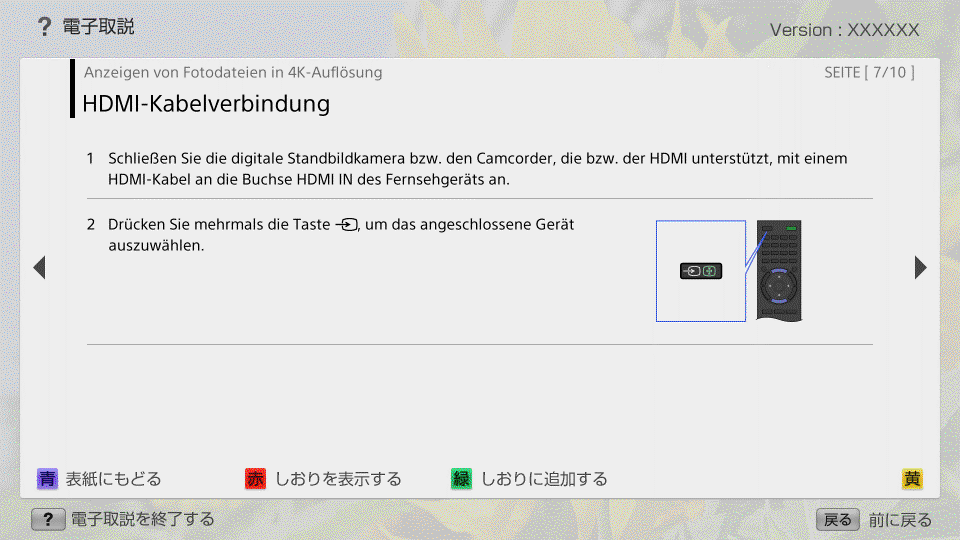Open bookmarks via しおりを表示する
This screenshot has height=540, width=960.
[338, 479]
